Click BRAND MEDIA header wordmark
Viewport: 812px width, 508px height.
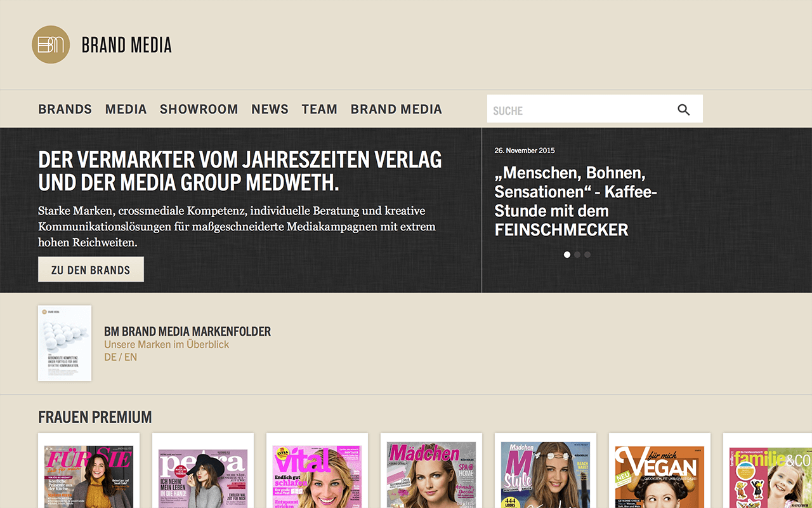pos(127,45)
